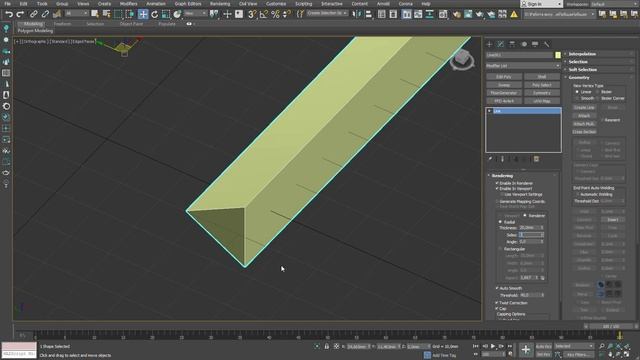Toggle the Twist Correction checkbox
This screenshot has width=640, height=360.
point(497,303)
